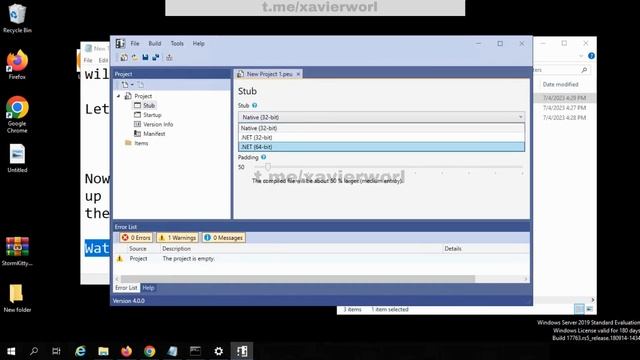Toggle the 0 Errors filter

point(136,238)
